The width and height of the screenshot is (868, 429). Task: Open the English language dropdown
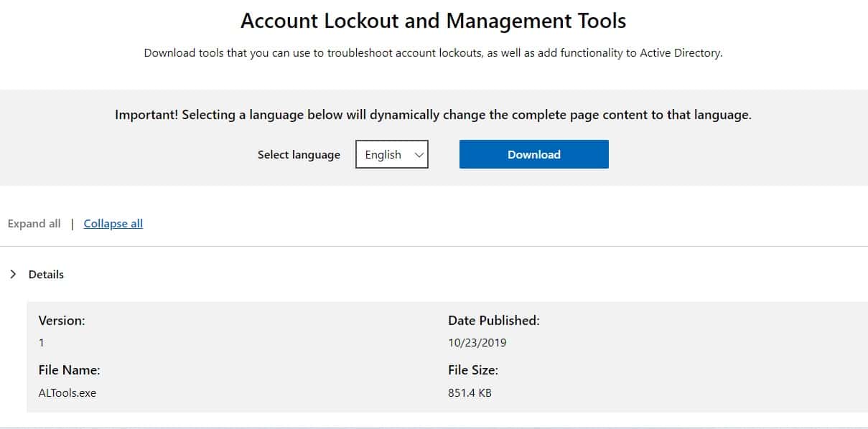pyautogui.click(x=392, y=154)
